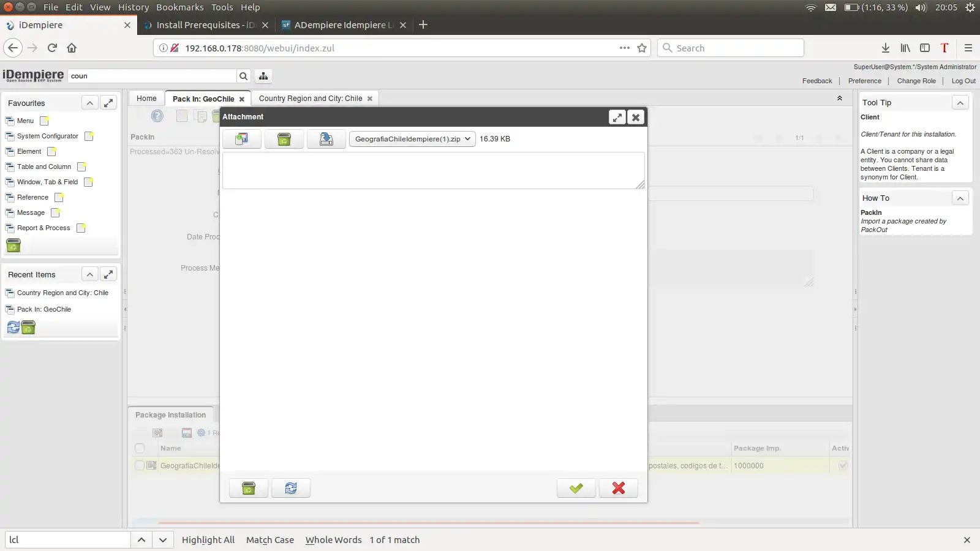Click the load file icon in Attachment dialog
Image resolution: width=980 pixels, height=551 pixels.
pos(242,139)
